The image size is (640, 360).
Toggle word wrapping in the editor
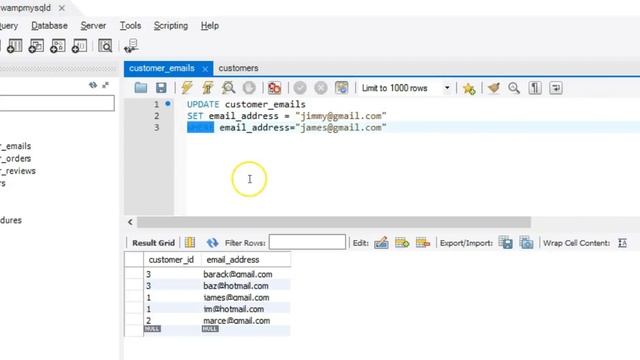(556, 88)
